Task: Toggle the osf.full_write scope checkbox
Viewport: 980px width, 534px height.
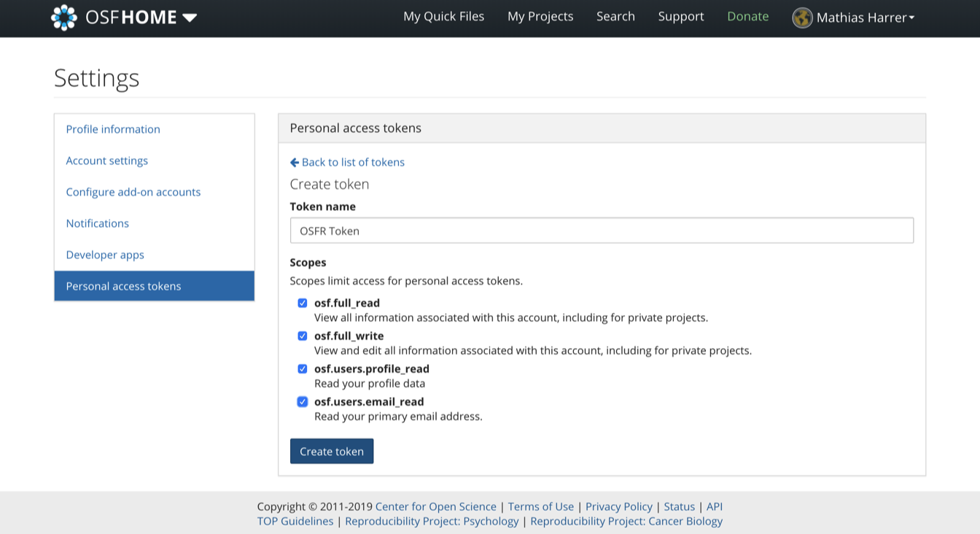Action: click(303, 336)
